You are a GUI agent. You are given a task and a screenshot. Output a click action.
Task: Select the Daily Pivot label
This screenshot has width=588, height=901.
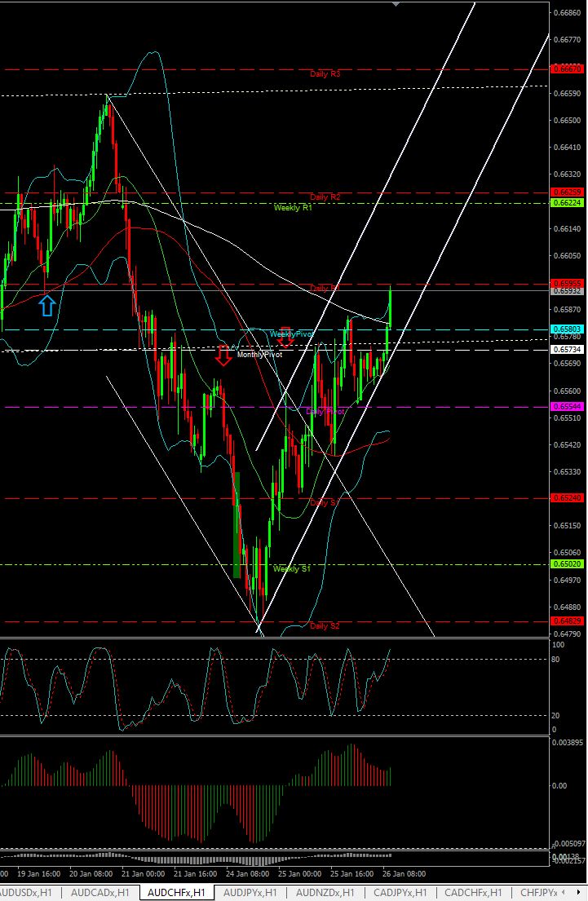325,412
